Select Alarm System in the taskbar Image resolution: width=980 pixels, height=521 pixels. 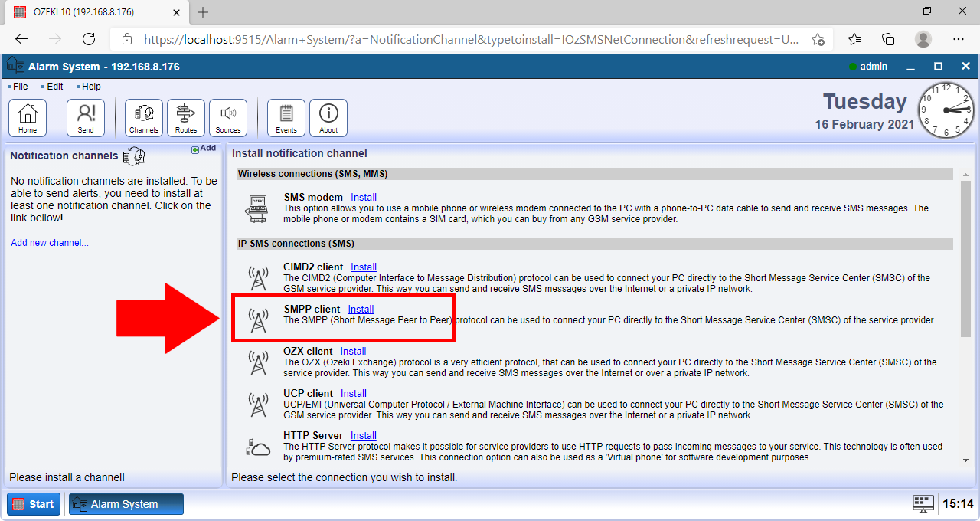tap(126, 504)
